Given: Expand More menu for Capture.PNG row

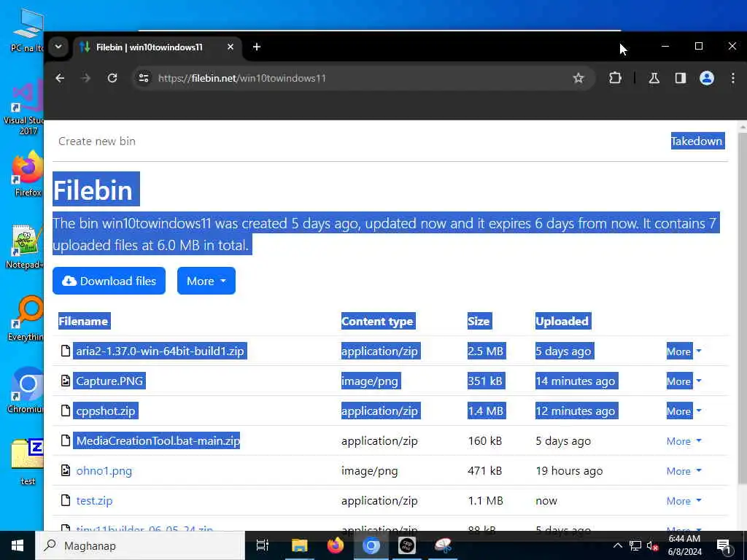Looking at the screenshot, I should click(684, 381).
